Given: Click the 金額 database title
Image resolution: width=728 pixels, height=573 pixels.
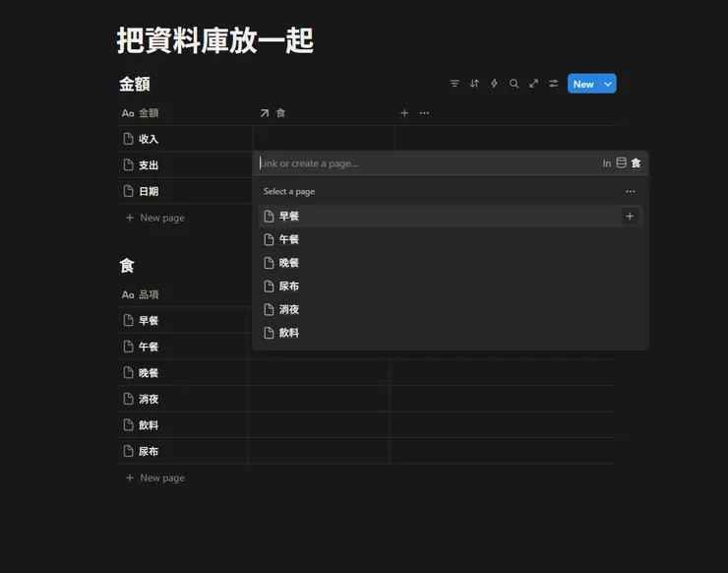Looking at the screenshot, I should 135,84.
